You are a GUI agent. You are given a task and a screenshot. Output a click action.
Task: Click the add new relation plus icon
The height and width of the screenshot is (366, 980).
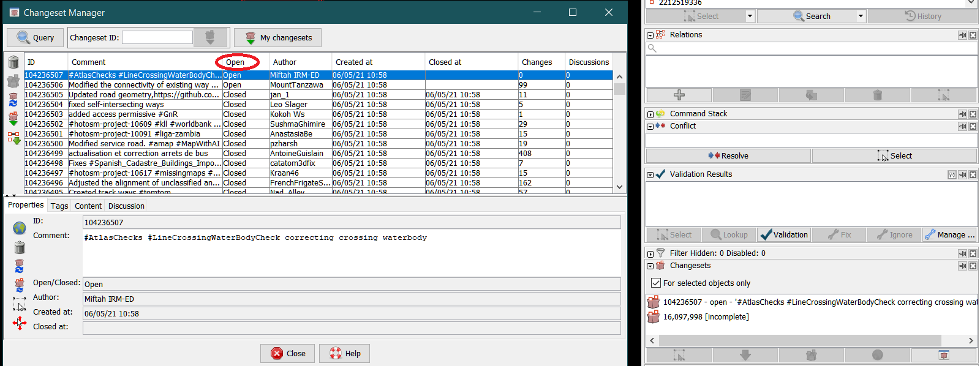point(679,95)
